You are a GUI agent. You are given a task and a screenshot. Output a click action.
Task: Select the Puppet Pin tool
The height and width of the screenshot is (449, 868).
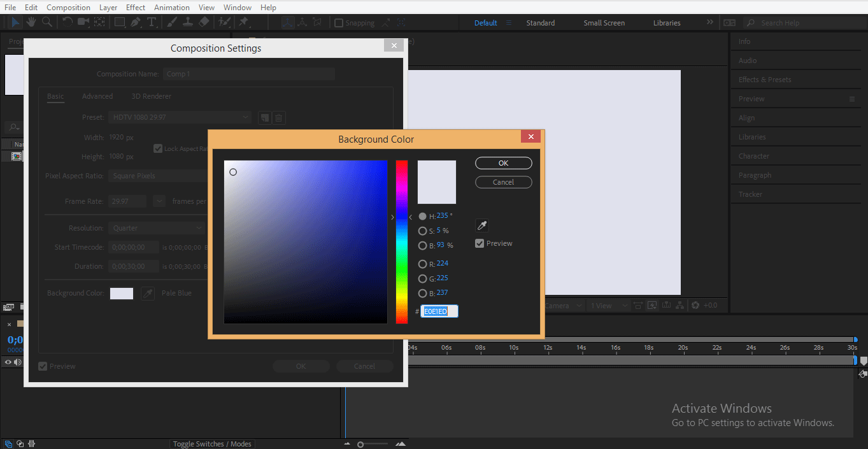click(x=243, y=22)
